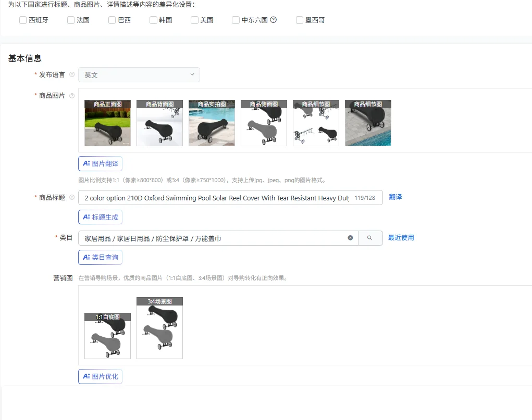Select the 商品侧面图 thumbnail
Image resolution: width=532 pixels, height=420 pixels.
264,123
